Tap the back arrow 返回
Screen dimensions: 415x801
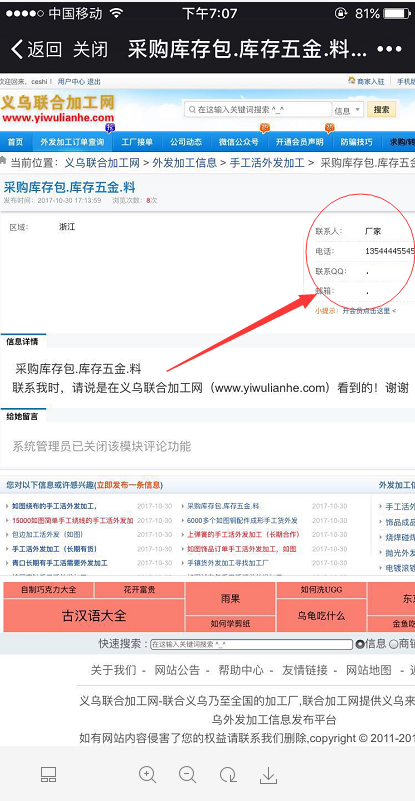click(36, 50)
